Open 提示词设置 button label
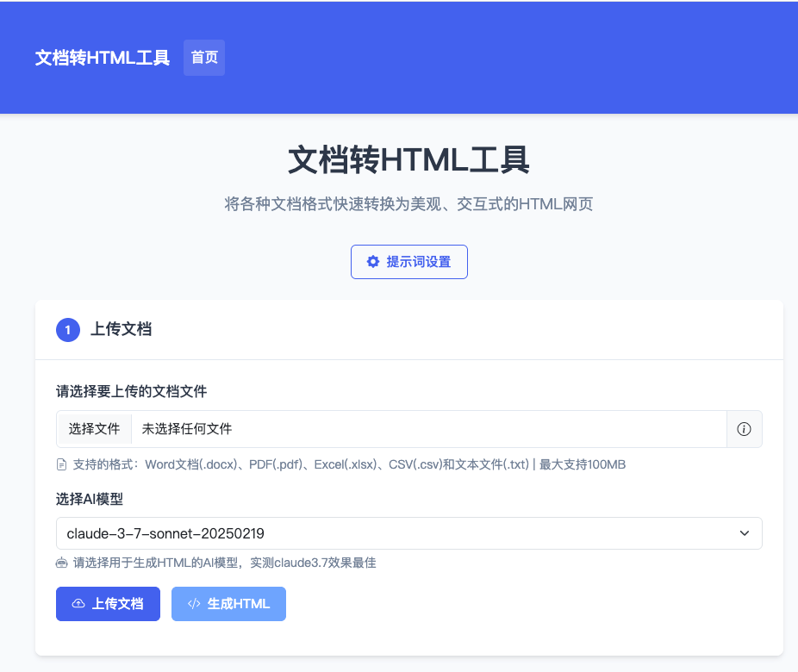798x672 pixels. [x=419, y=262]
